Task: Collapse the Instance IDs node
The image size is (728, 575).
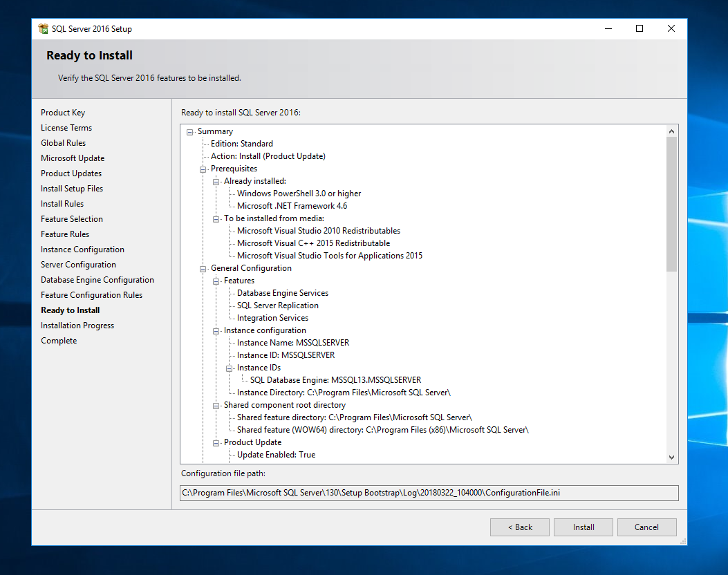Action: tap(228, 367)
